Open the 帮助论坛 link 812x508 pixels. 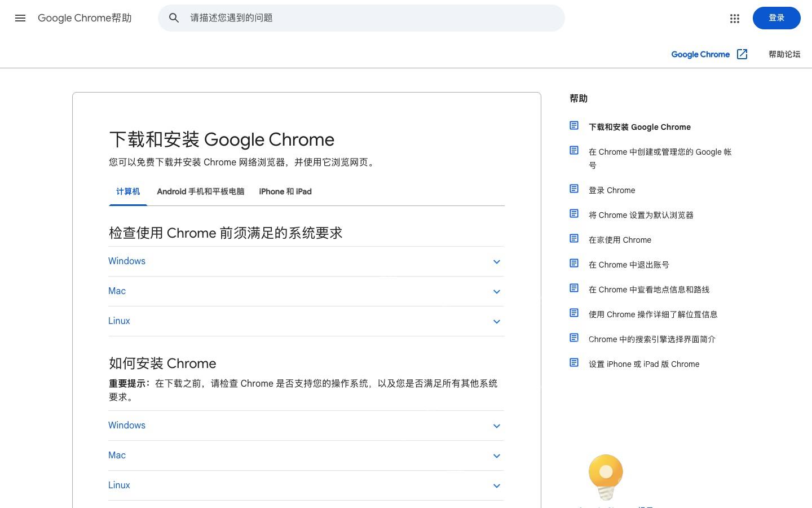(784, 54)
